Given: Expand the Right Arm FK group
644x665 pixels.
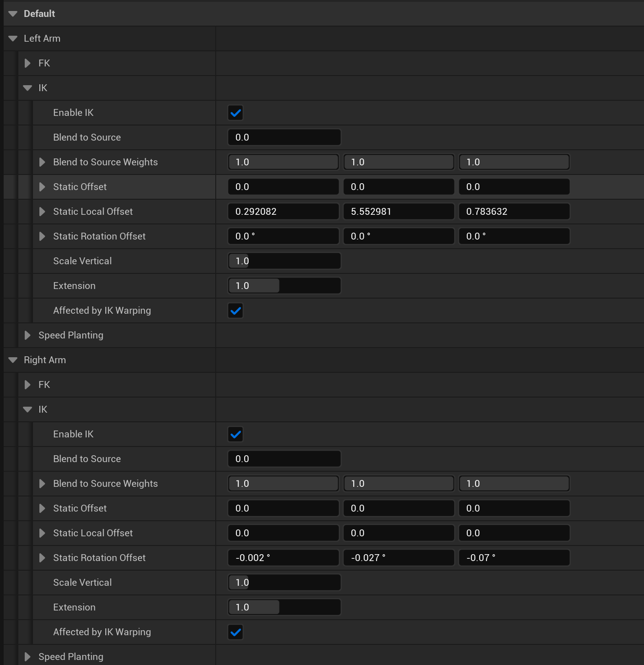Looking at the screenshot, I should 27,385.
